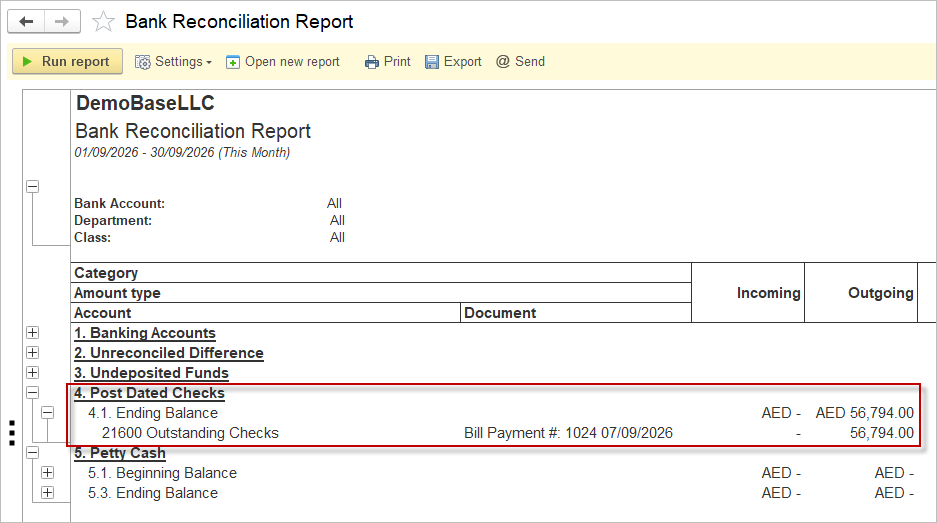Click the vertical three-dots handle
This screenshot has height=523, width=937.
pyautogui.click(x=12, y=433)
